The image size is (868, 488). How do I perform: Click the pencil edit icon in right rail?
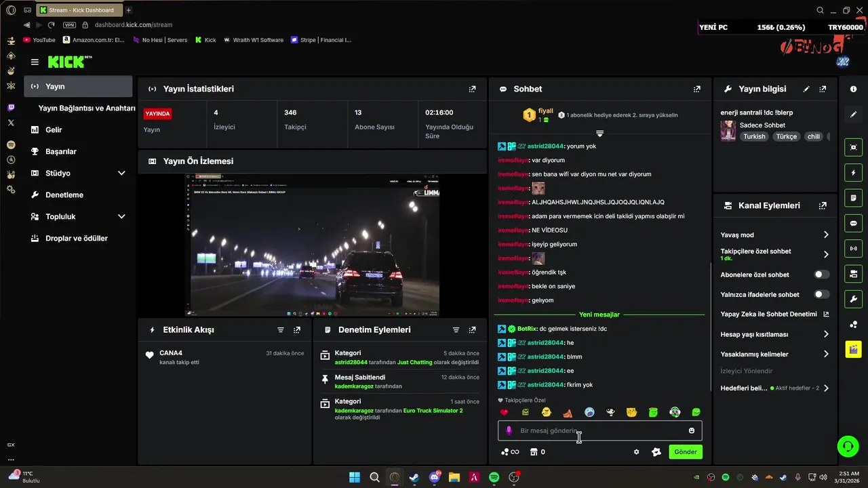pyautogui.click(x=853, y=115)
